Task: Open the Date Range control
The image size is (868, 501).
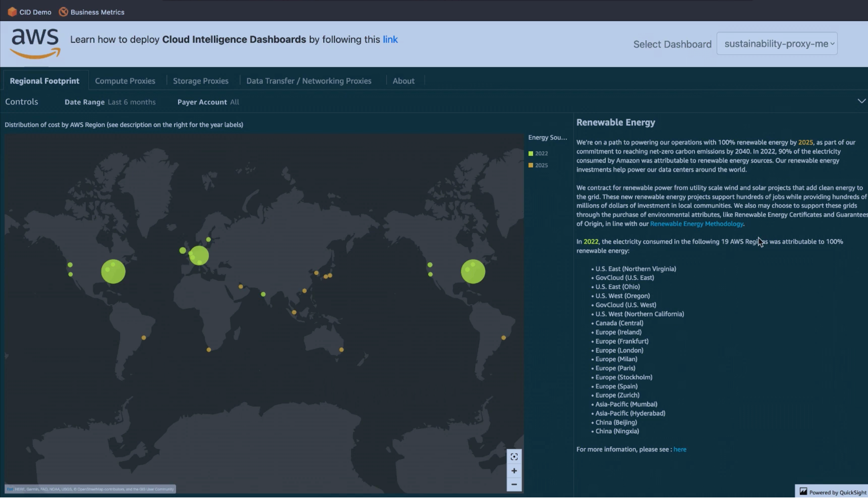Action: coord(110,102)
